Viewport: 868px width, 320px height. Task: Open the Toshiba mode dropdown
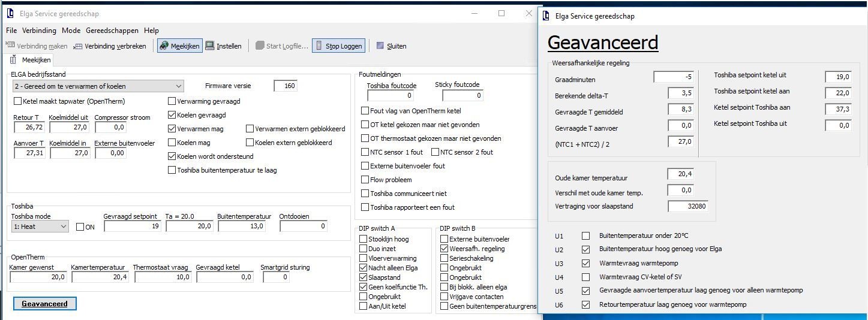point(64,227)
